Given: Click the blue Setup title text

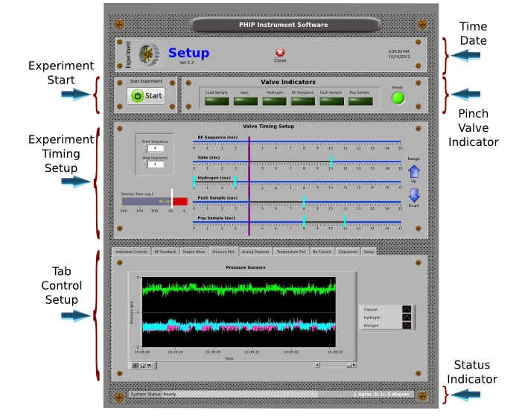Looking at the screenshot, I should tap(189, 53).
